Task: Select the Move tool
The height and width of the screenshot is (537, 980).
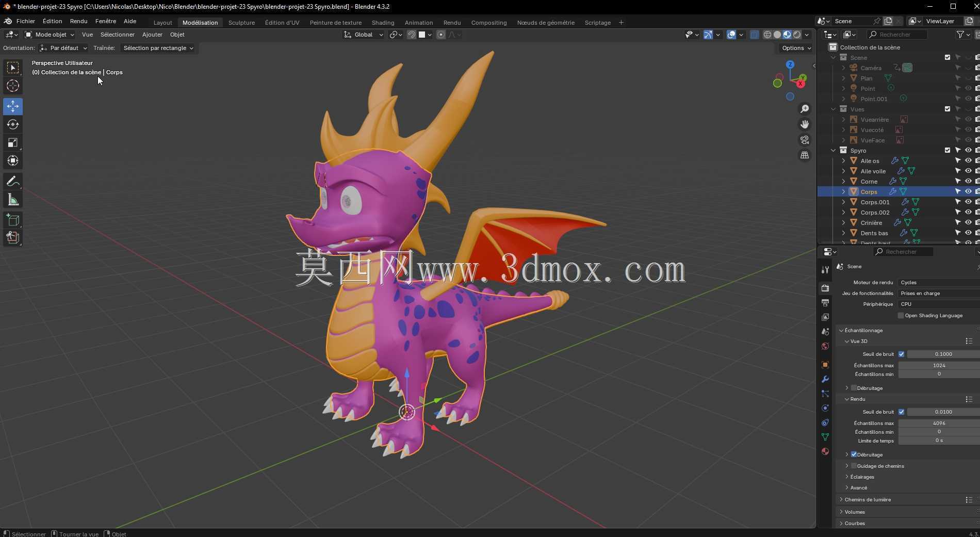Action: click(13, 106)
